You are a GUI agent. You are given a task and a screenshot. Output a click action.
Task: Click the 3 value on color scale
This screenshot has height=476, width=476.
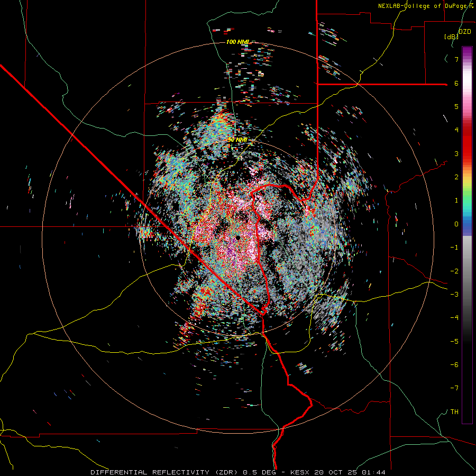click(x=456, y=153)
